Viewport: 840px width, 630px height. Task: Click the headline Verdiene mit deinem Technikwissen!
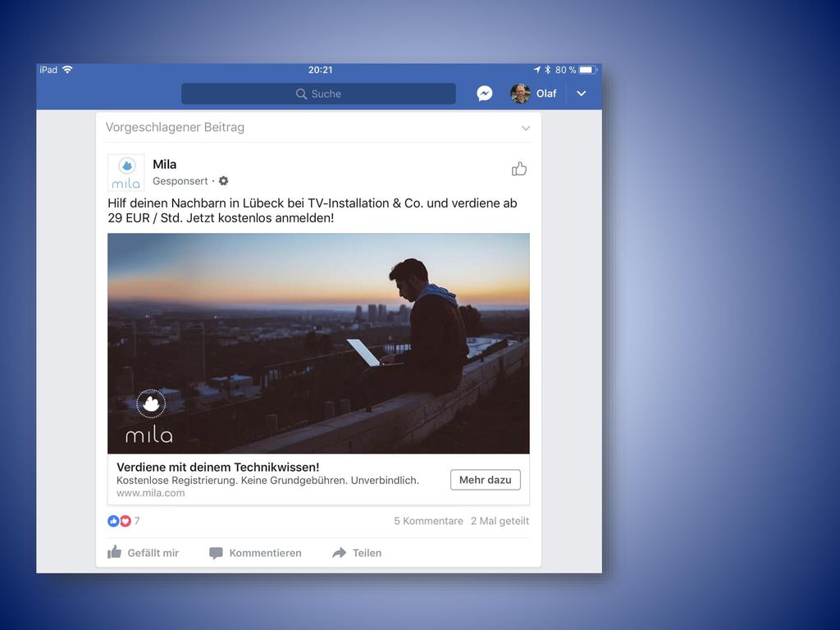point(217,467)
